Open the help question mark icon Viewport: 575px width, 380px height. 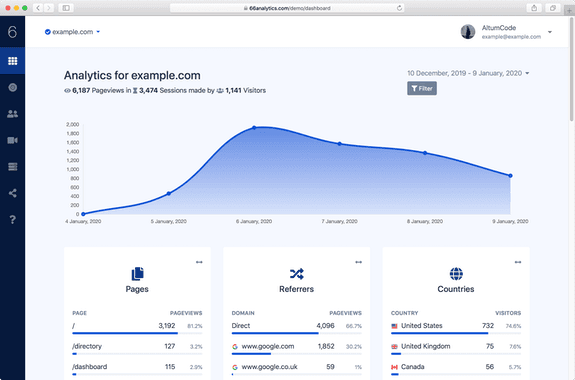(12, 219)
